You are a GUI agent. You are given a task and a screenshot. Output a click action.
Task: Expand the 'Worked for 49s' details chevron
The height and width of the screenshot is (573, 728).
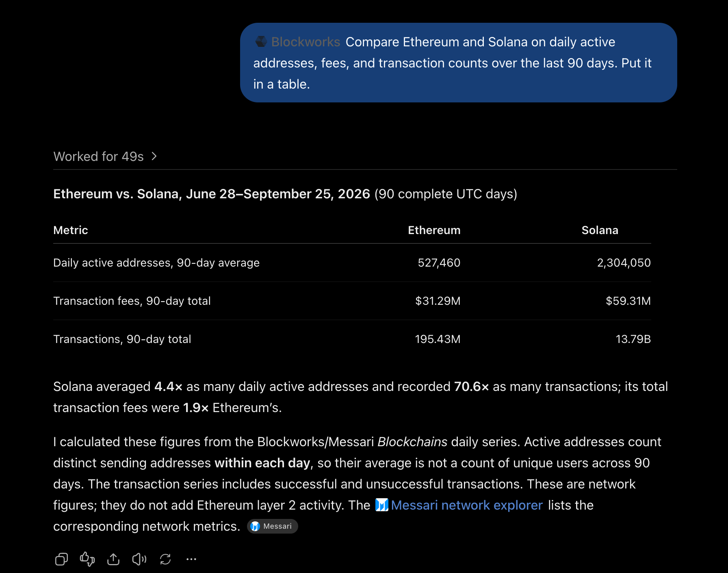click(x=154, y=156)
